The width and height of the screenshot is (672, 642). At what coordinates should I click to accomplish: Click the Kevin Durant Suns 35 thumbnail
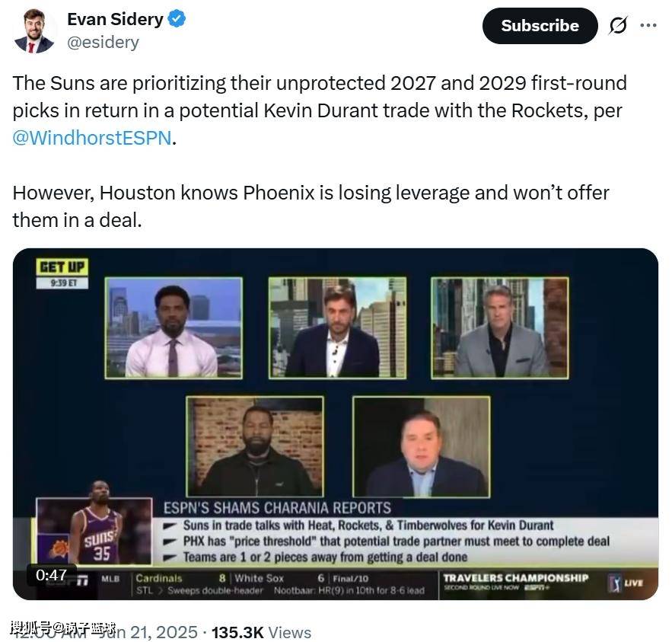pos(94,531)
